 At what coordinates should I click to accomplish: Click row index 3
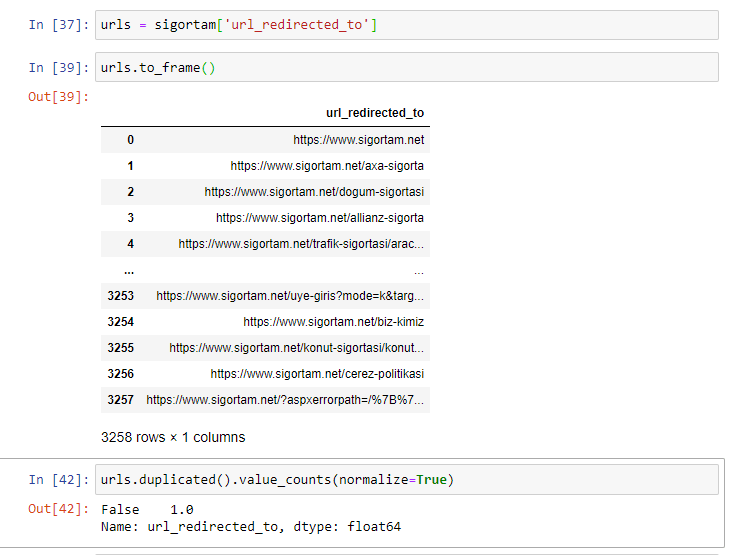[131, 218]
